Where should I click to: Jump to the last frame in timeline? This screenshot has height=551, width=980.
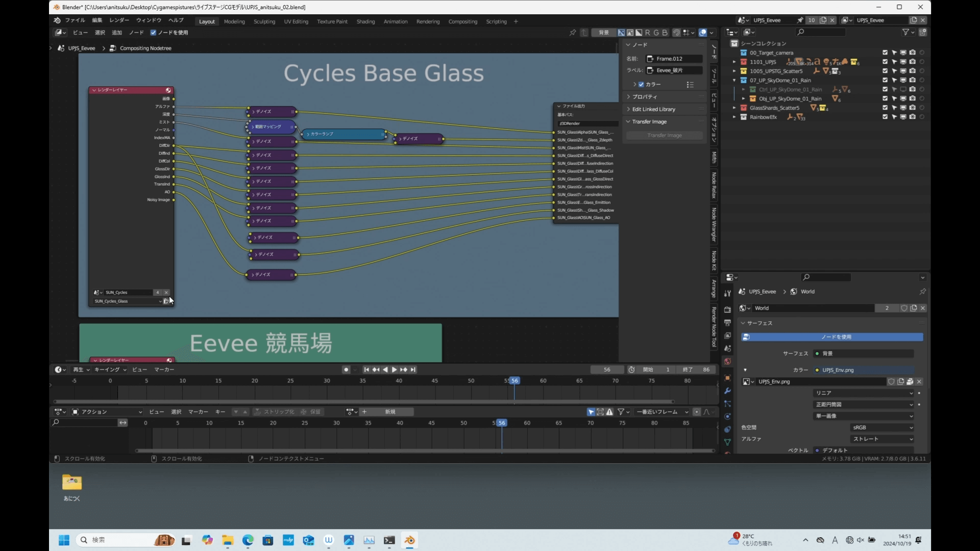pyautogui.click(x=413, y=370)
